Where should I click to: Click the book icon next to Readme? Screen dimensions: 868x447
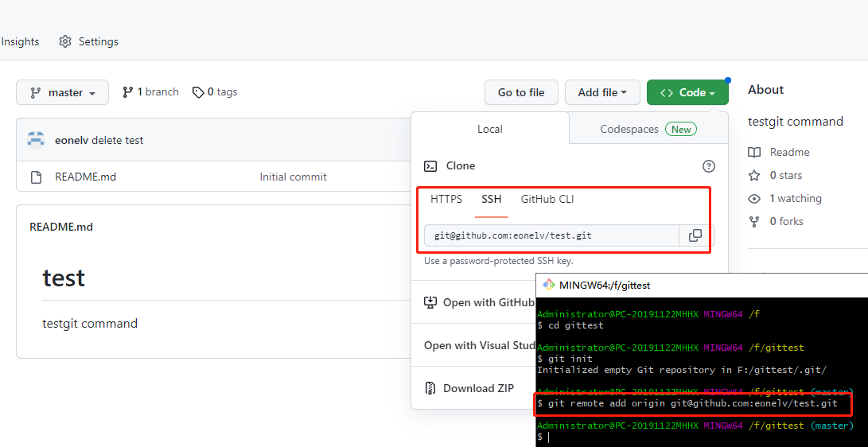754,152
